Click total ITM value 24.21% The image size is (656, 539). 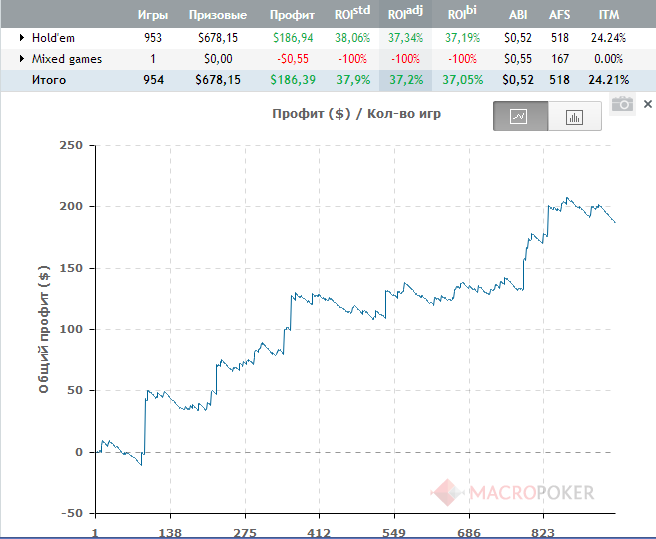(609, 80)
